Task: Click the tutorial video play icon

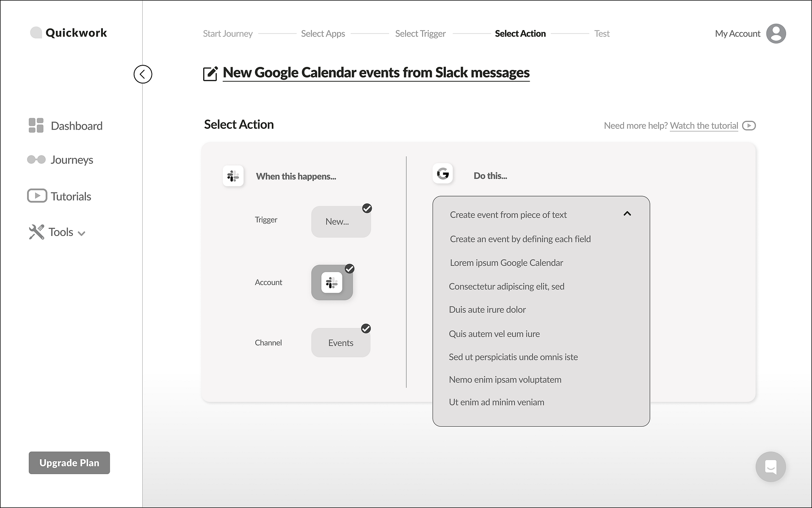Action: (749, 125)
